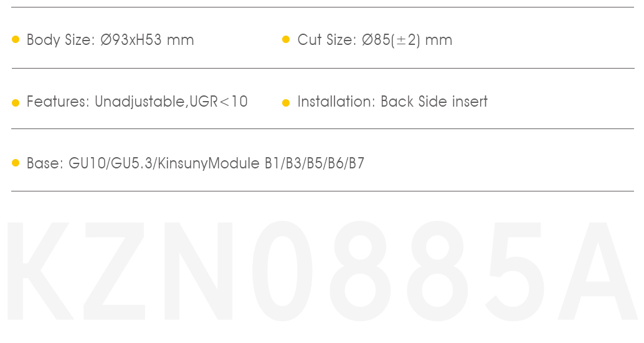
Task: Click the KZN0885A watermark model number
Action: point(322,271)
